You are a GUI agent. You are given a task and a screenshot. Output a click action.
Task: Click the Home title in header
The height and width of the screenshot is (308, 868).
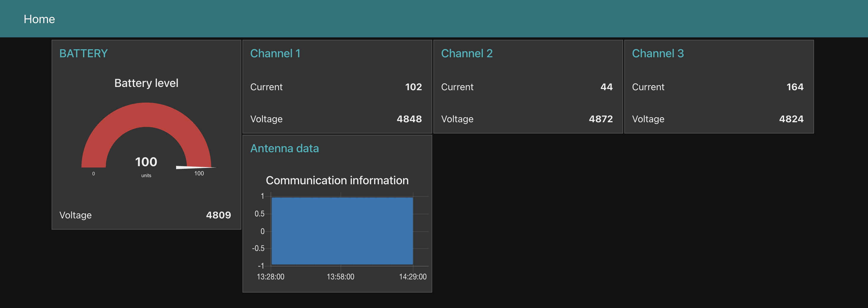click(x=39, y=19)
